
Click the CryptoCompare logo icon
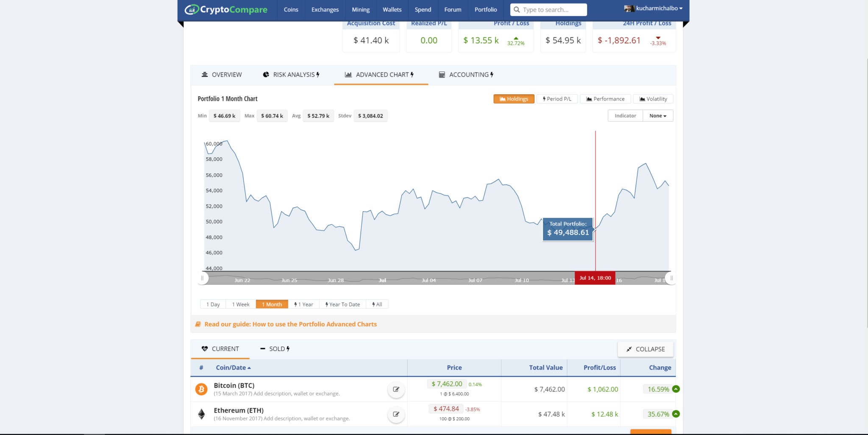tap(192, 9)
